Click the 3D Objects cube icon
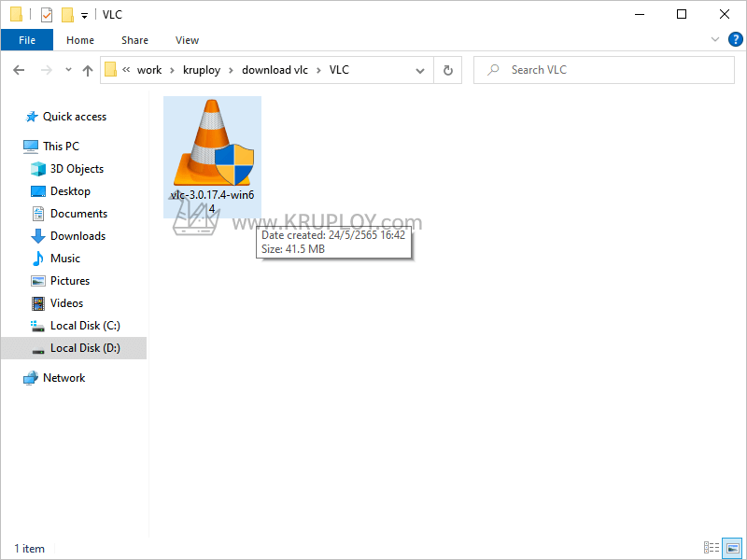Image resolution: width=747 pixels, height=560 pixels. pyautogui.click(x=37, y=169)
